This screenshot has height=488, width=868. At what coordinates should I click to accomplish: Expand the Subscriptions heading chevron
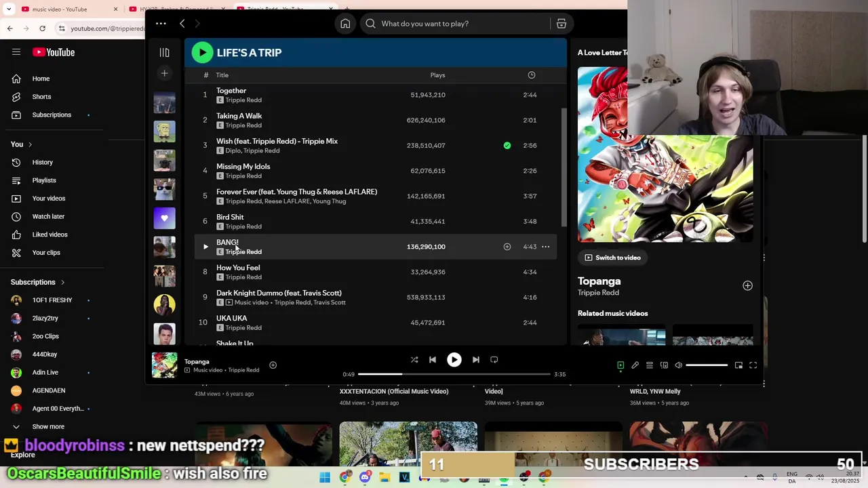[62, 283]
